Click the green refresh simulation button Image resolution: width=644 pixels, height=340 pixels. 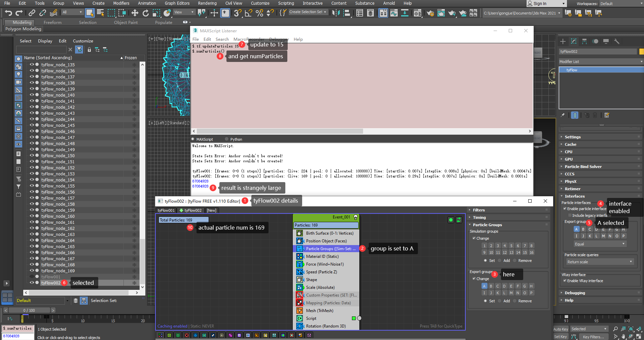(459, 220)
